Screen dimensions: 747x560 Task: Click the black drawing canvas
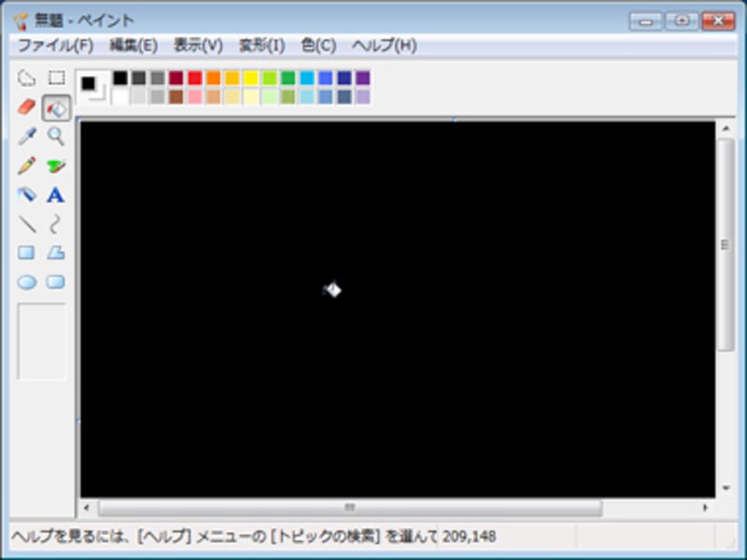(x=398, y=309)
